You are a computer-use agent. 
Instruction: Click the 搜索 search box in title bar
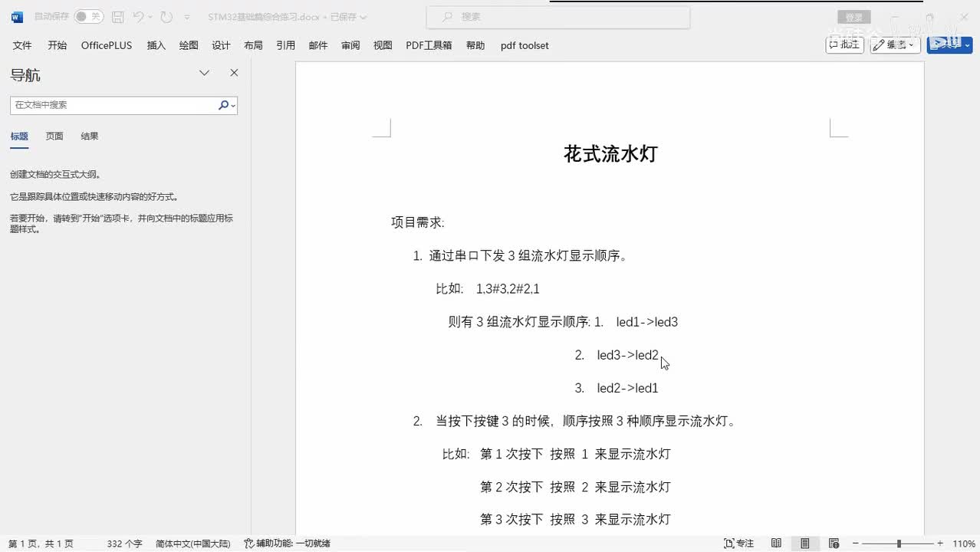click(557, 16)
